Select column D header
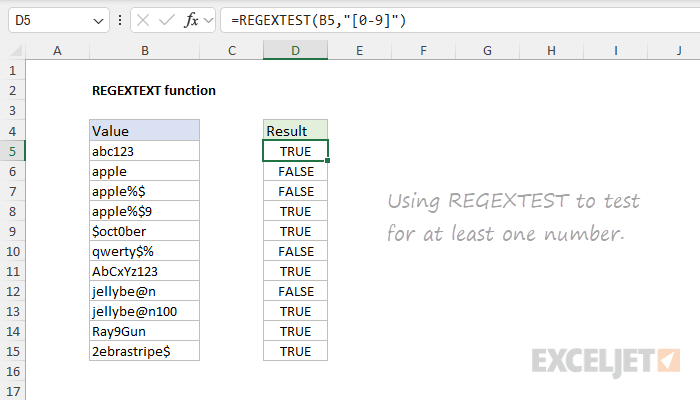 (296, 50)
